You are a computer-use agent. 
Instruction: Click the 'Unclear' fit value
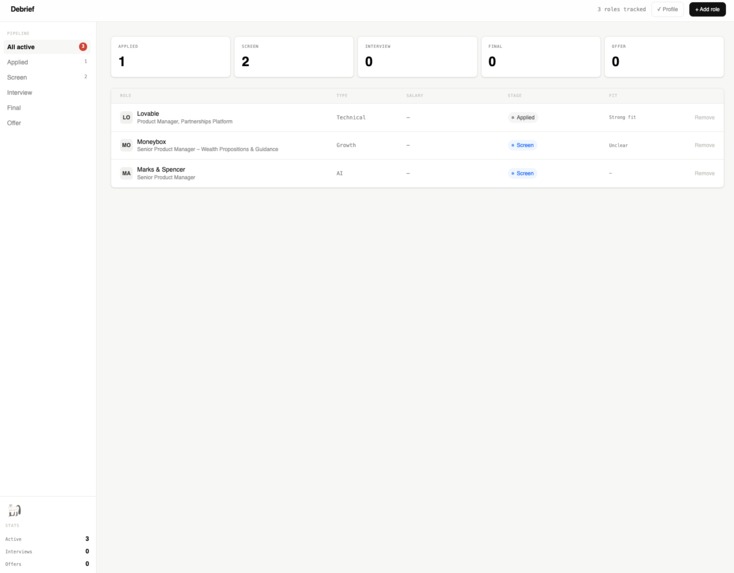coord(618,145)
